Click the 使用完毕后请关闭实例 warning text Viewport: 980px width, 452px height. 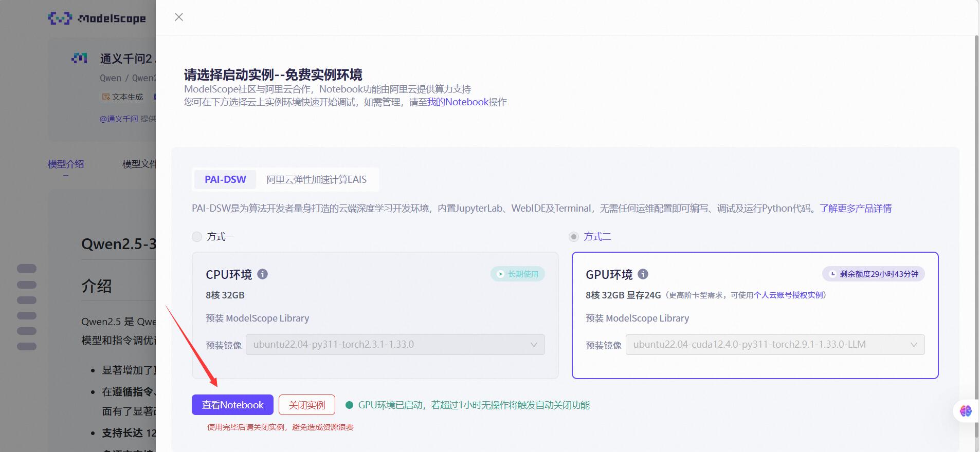(280, 427)
